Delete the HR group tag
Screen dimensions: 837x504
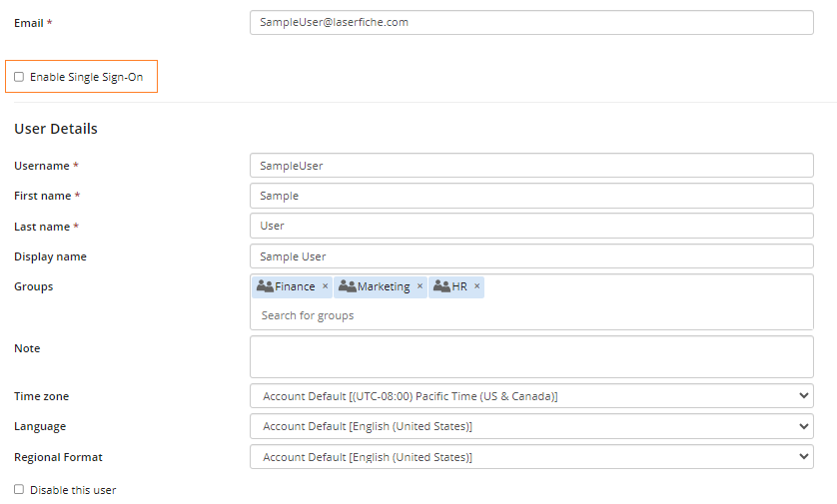click(477, 286)
